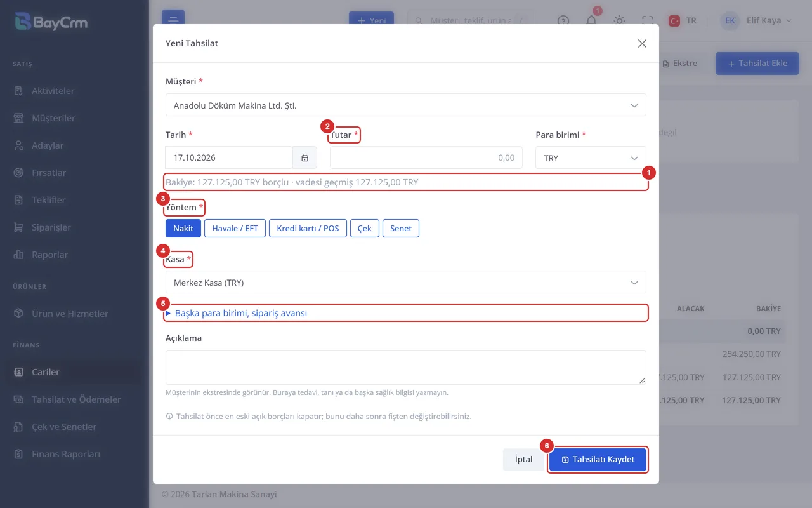This screenshot has width=812, height=508.
Task: Select Senet payment method
Action: tap(401, 228)
